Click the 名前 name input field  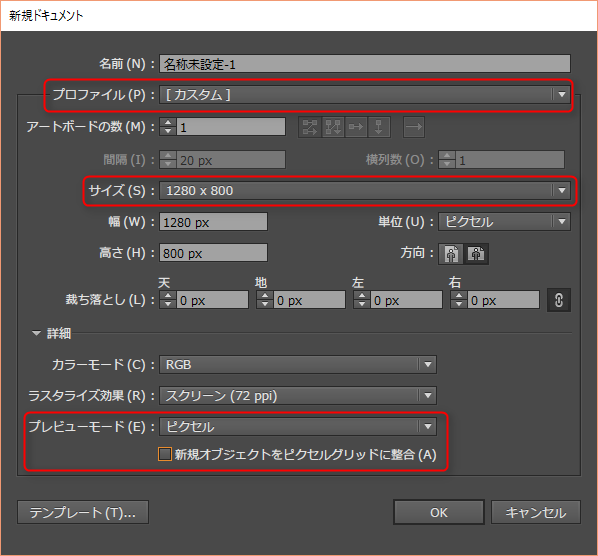365,64
